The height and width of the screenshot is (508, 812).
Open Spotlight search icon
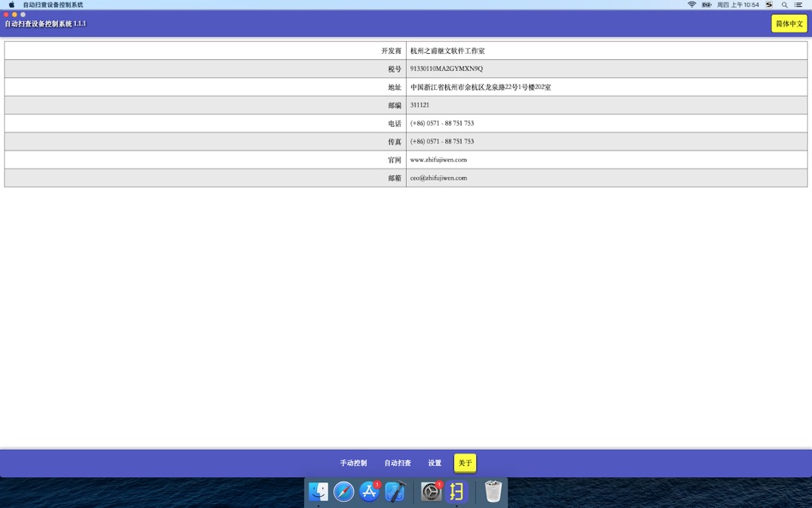785,4
